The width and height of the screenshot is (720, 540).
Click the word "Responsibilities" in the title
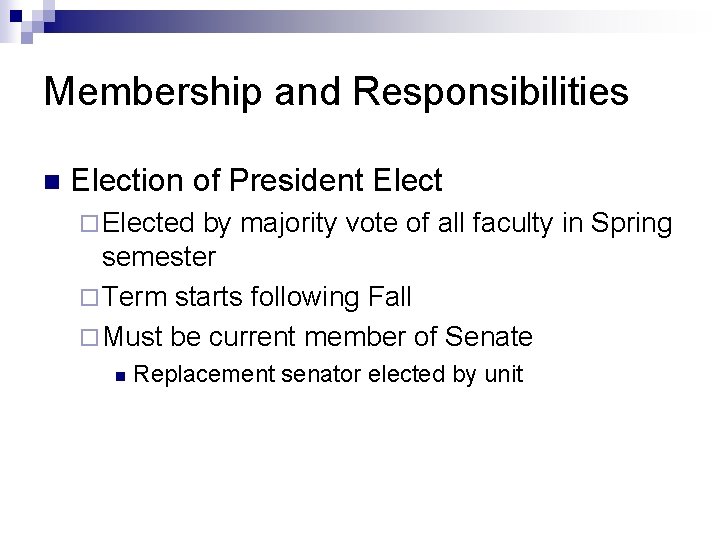(492, 93)
